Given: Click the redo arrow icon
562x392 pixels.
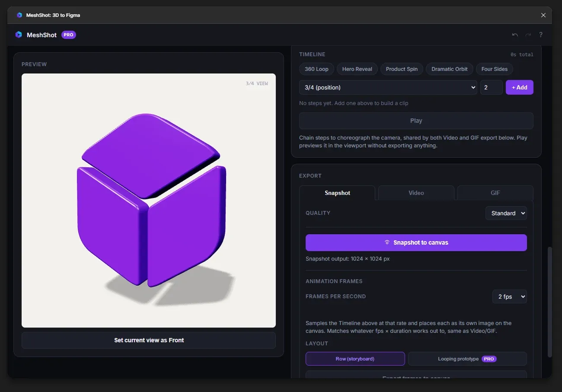Looking at the screenshot, I should pyautogui.click(x=528, y=35).
